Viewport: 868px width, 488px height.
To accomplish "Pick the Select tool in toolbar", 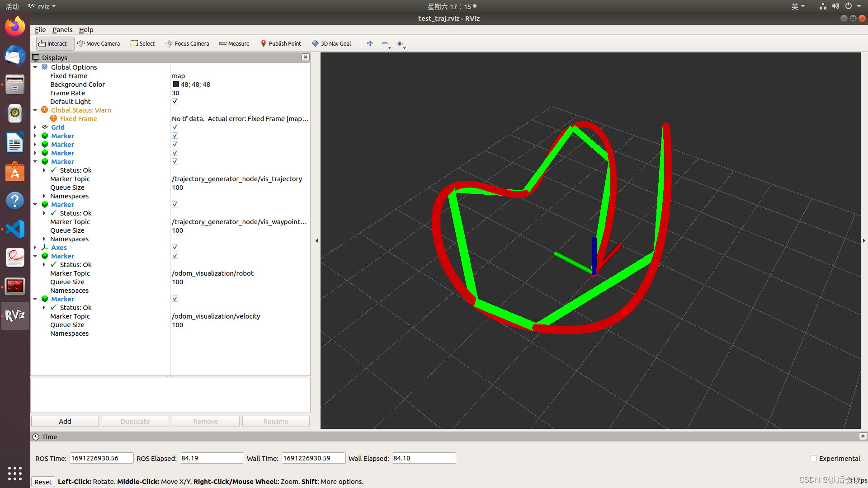I will coord(142,43).
